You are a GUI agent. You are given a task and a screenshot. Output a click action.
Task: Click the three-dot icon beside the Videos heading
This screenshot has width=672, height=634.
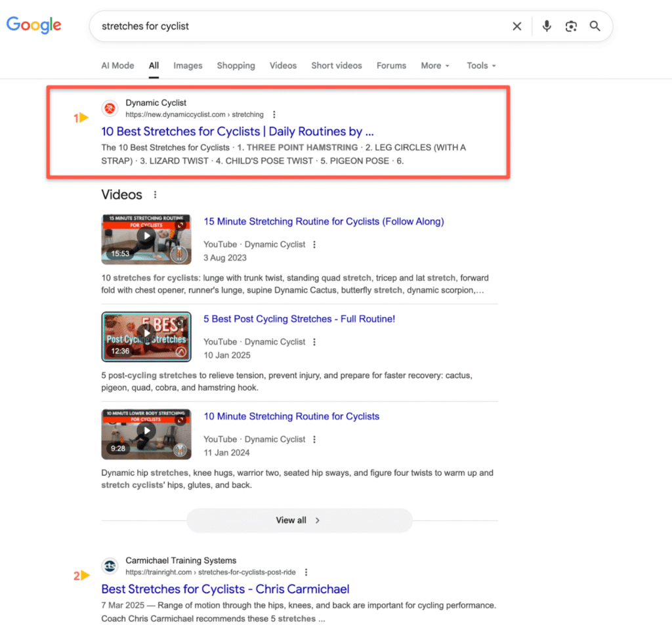tap(155, 194)
